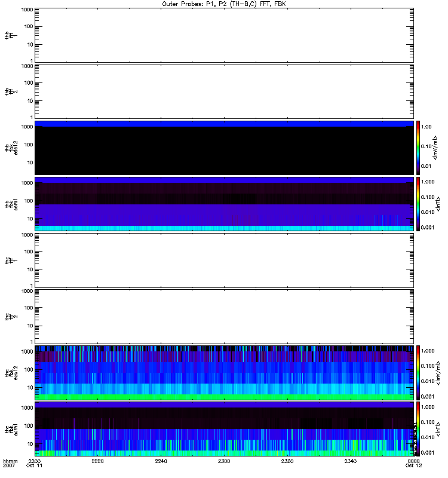
Task: Click the '0.001' value on thc edc12 color bar
Action: 428,397
